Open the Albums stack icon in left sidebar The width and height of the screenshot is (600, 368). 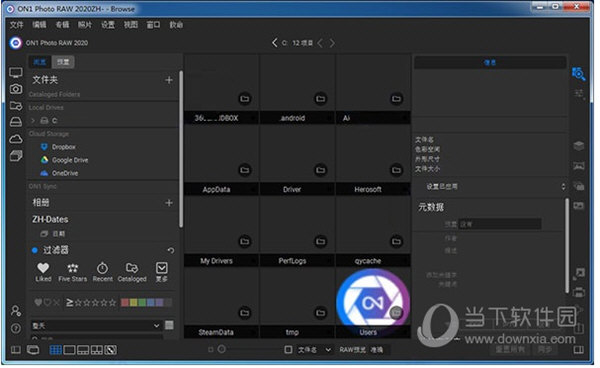point(16,156)
